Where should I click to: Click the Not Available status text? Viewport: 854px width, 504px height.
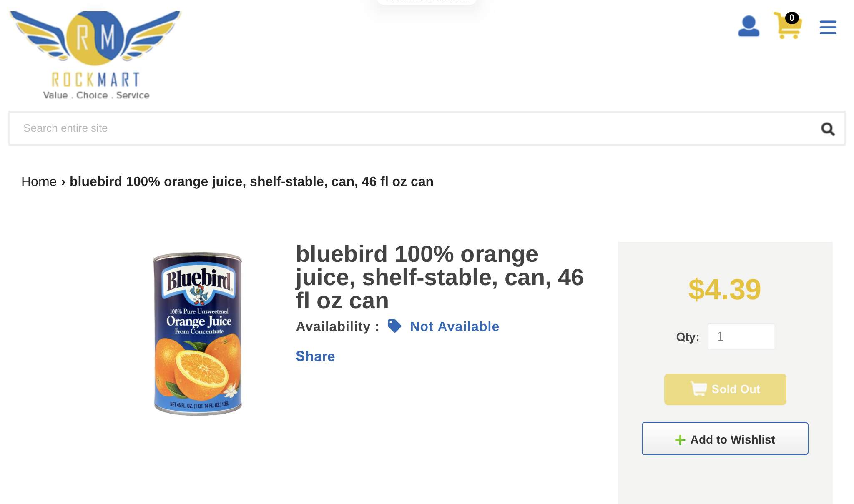click(x=455, y=326)
